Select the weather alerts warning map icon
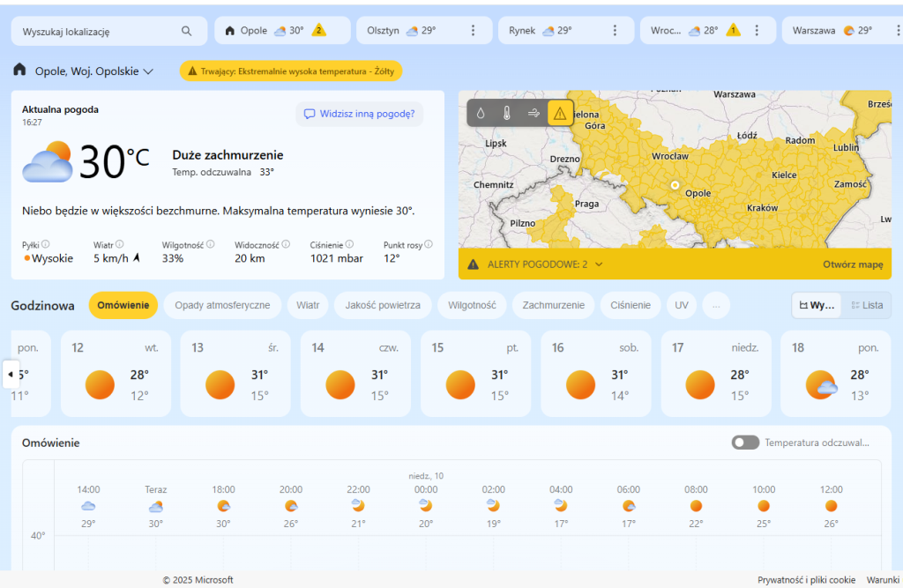The image size is (903, 588). point(560,113)
